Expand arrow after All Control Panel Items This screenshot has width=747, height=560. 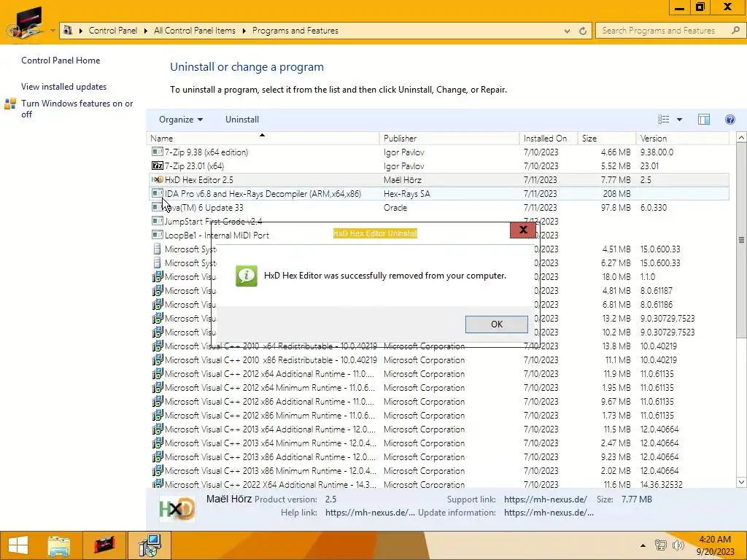pyautogui.click(x=244, y=31)
